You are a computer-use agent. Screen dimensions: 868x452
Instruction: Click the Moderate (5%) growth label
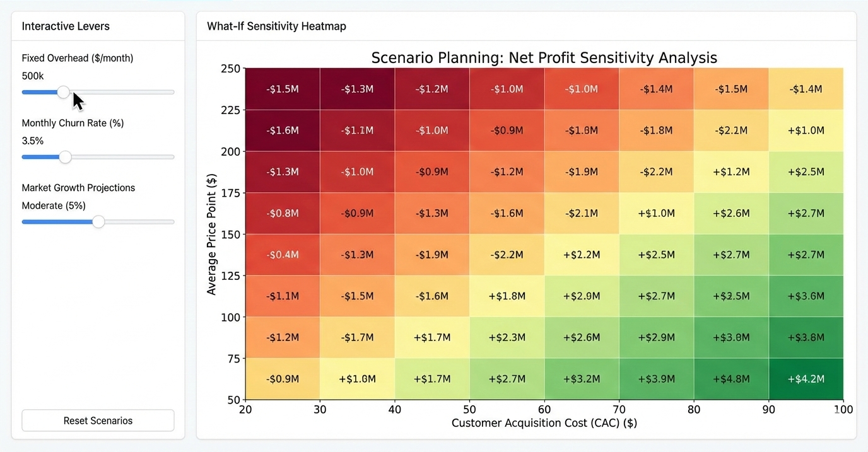pyautogui.click(x=54, y=206)
